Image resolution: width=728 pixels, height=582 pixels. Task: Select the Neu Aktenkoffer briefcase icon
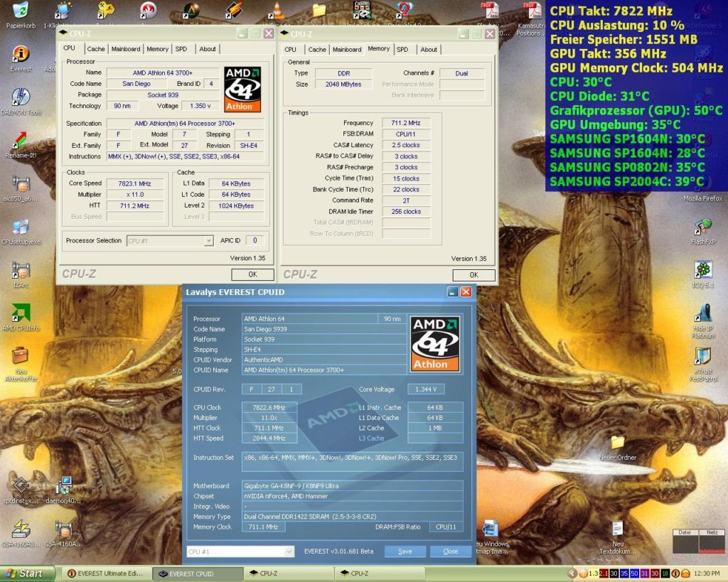21,356
